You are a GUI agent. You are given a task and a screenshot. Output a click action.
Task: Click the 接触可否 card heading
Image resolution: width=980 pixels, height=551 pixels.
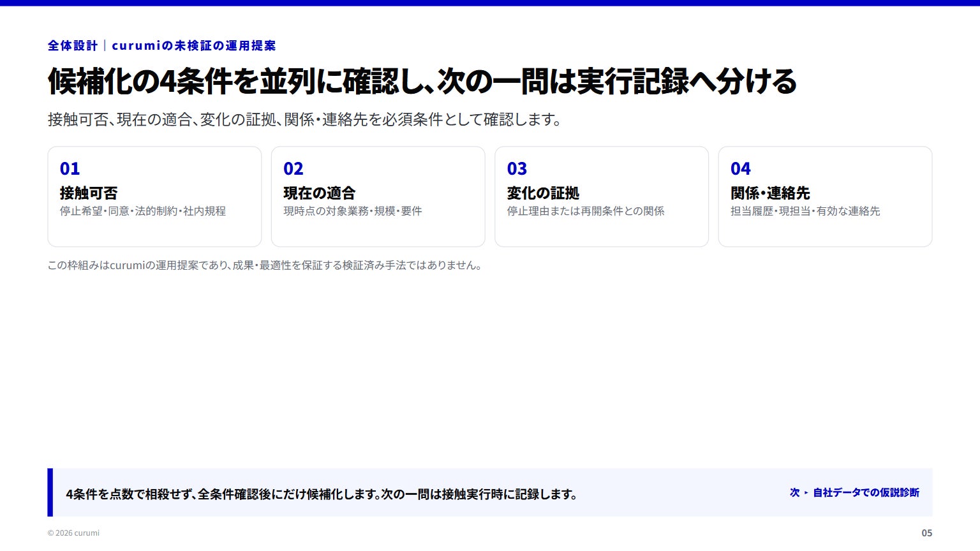(x=89, y=193)
